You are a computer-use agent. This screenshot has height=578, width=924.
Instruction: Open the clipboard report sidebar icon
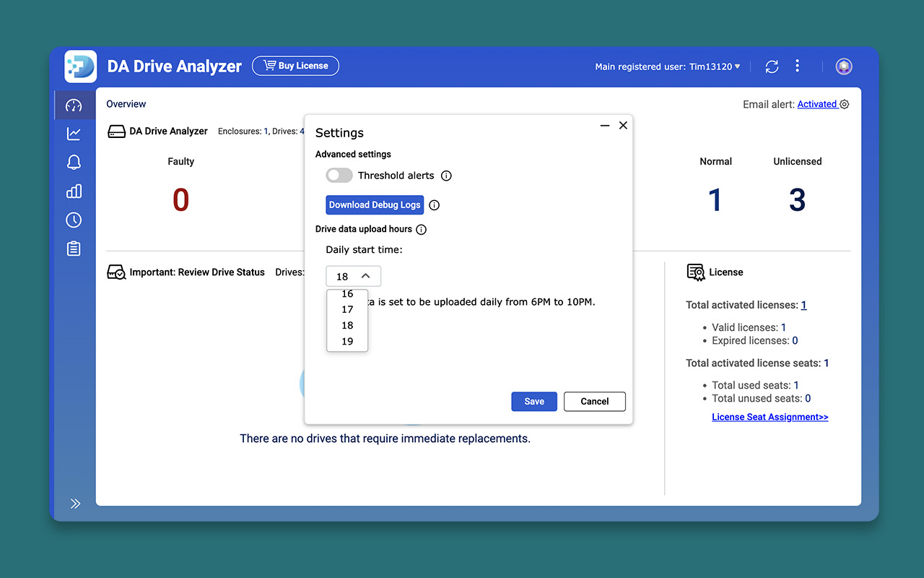(74, 249)
